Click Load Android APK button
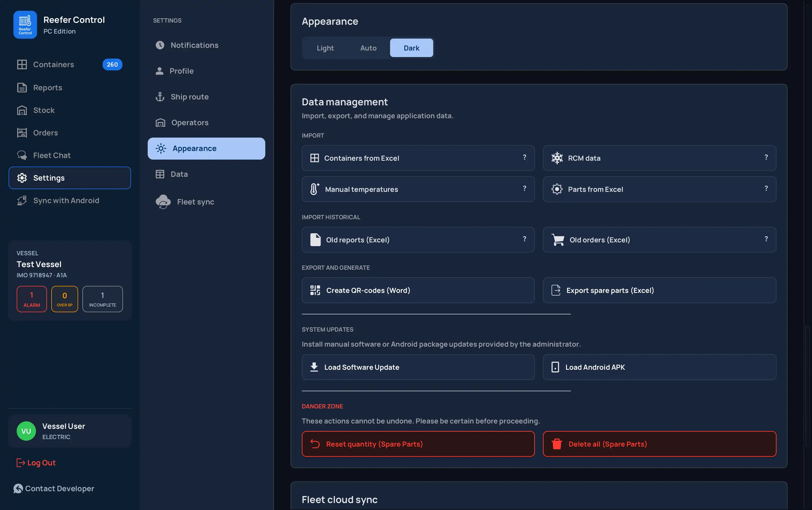The image size is (812, 510). click(659, 367)
